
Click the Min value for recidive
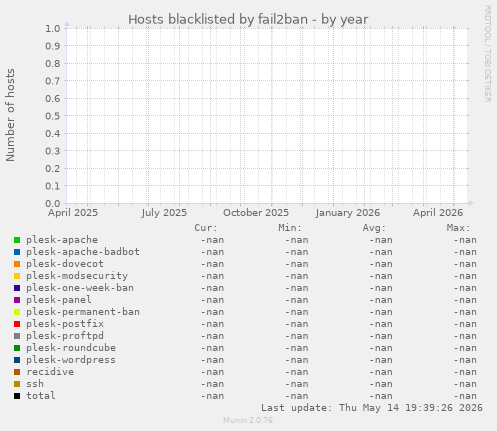point(296,372)
